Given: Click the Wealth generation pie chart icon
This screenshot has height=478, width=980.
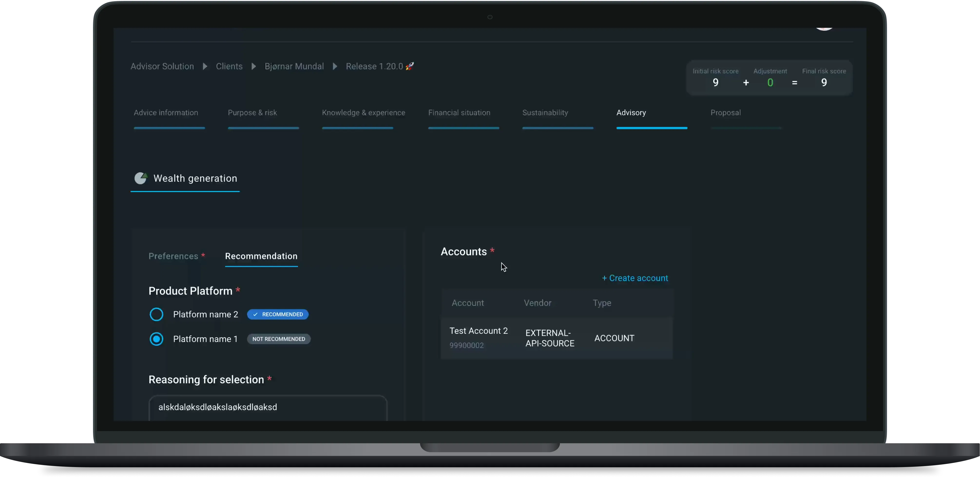Looking at the screenshot, I should (x=141, y=178).
